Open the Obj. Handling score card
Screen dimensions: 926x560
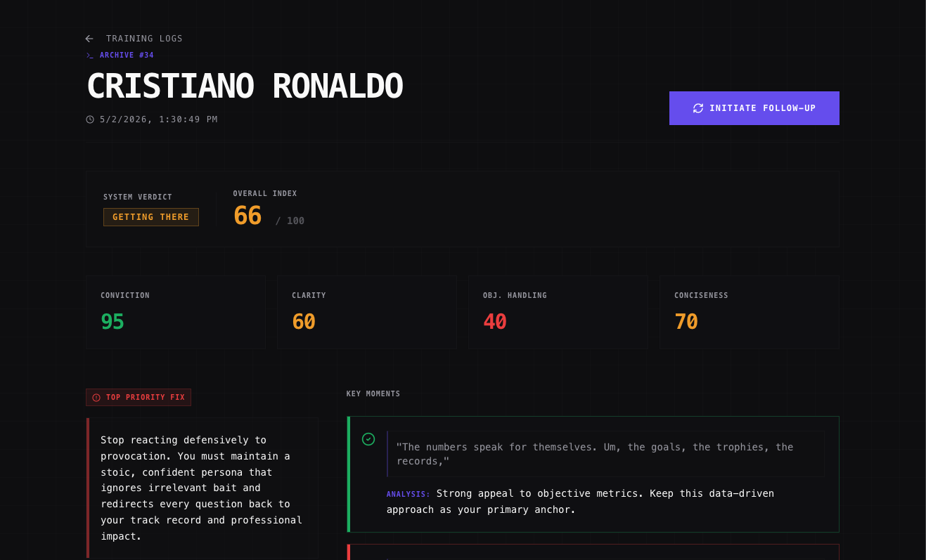point(558,312)
